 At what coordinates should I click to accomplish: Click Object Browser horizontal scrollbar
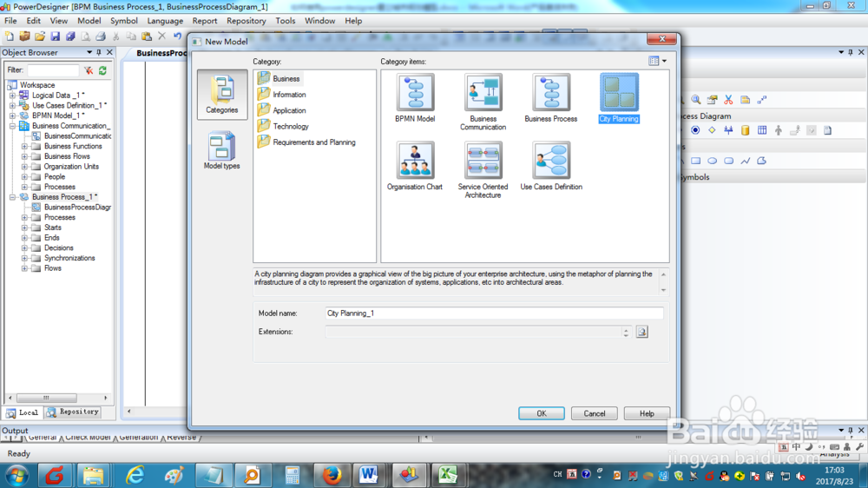tap(57, 398)
